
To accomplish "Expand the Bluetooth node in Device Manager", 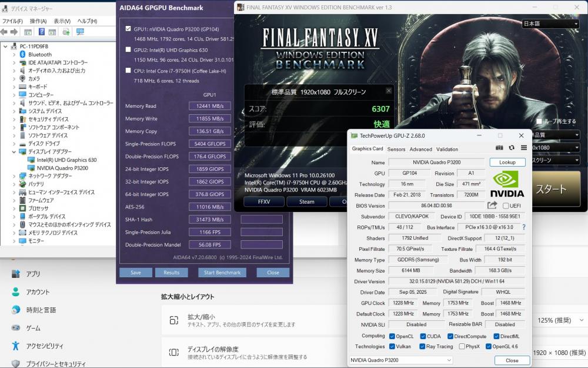I will click(14, 54).
